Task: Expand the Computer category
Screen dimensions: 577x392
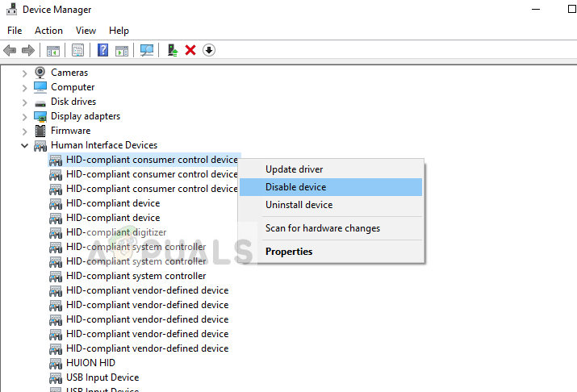Action: point(24,88)
